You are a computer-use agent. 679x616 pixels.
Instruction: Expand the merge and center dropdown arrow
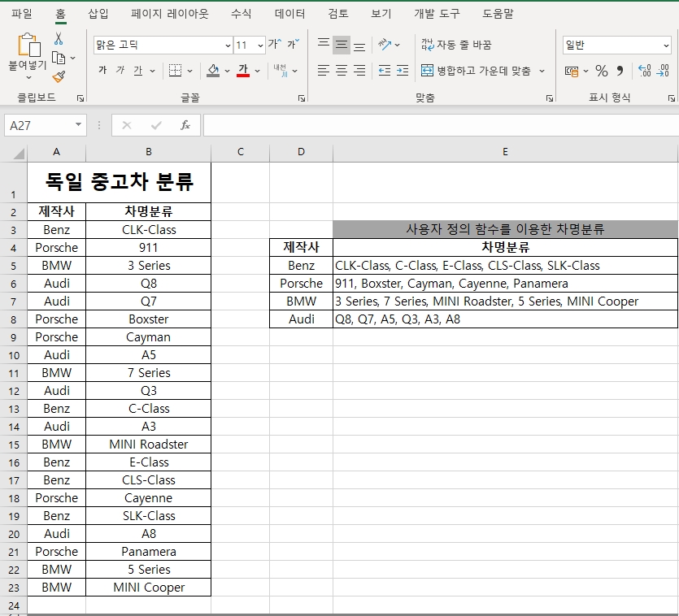coord(542,71)
